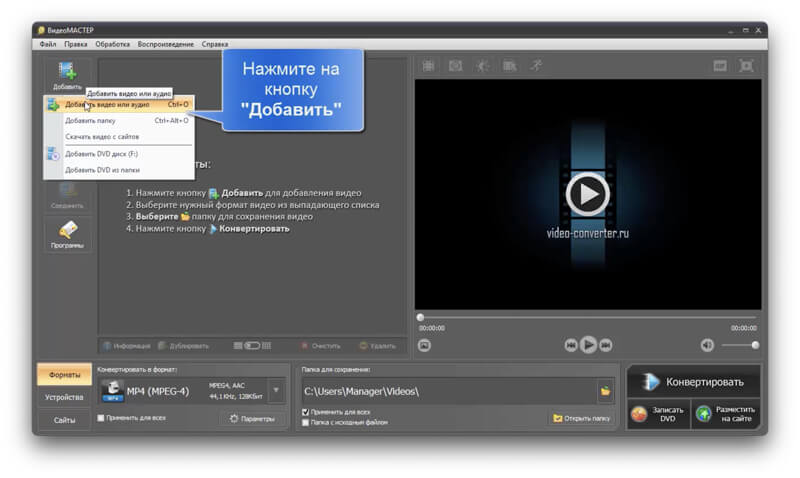Switch to the Форматы tab
This screenshot has width=800, height=478.
64,375
